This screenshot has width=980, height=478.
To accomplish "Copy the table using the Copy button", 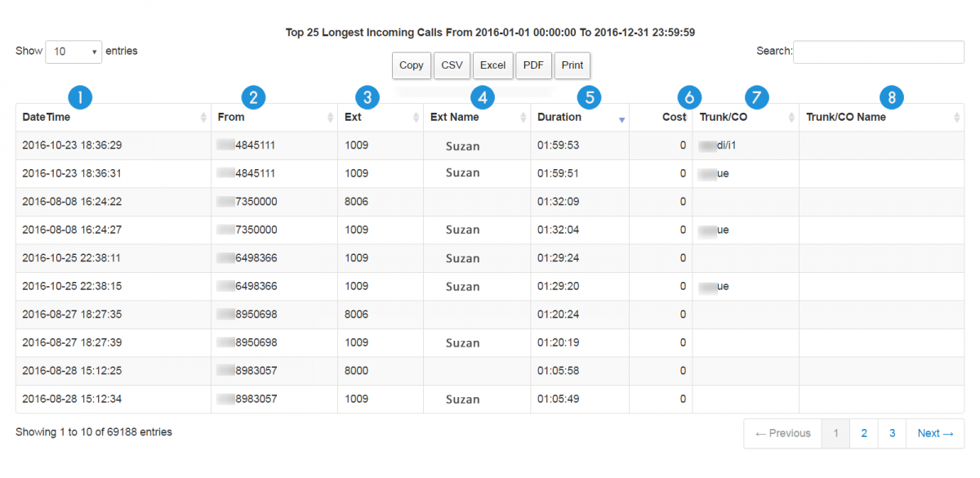I will 411,65.
